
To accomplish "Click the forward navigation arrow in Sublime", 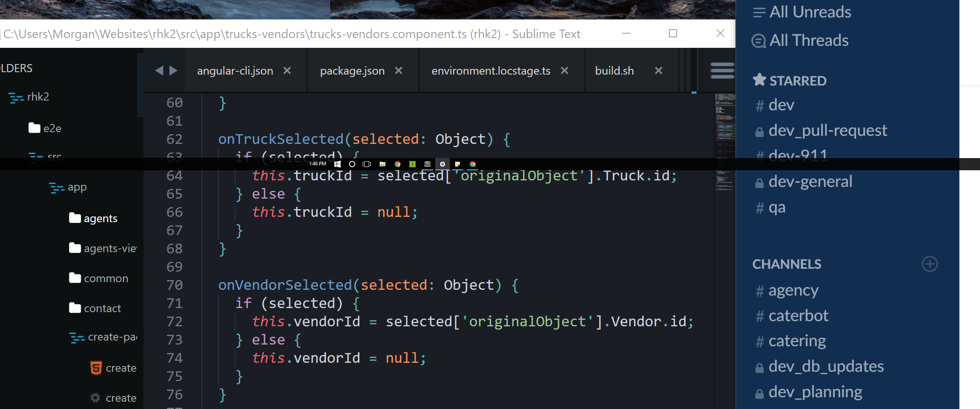I will click(174, 70).
